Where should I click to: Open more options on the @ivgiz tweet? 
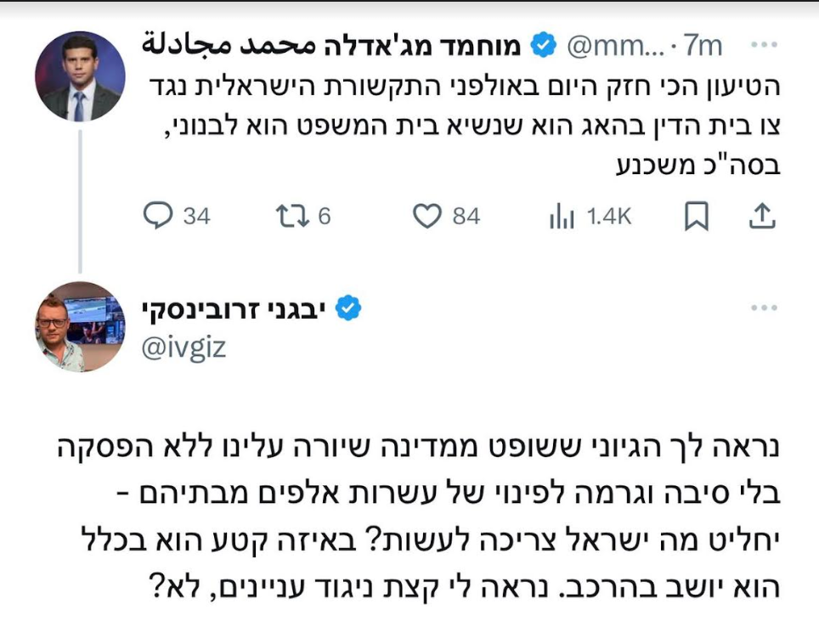coord(765,308)
